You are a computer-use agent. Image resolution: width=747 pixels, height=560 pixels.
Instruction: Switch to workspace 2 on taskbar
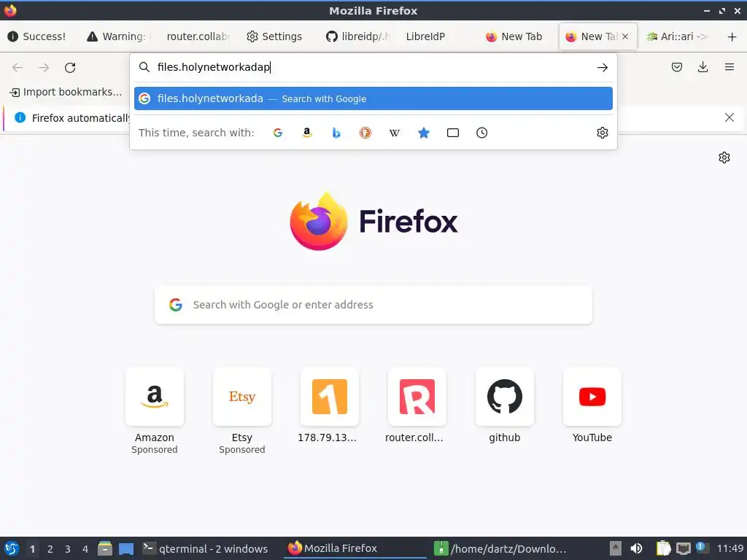(50, 549)
